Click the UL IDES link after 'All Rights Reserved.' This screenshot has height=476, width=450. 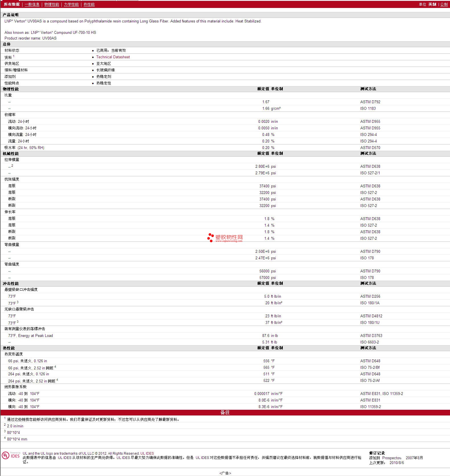tap(147, 454)
